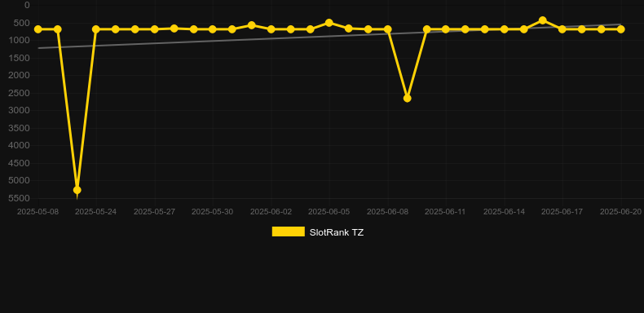Select the data point above 2025-05-24
The image size is (644, 313).
[x=96, y=29]
